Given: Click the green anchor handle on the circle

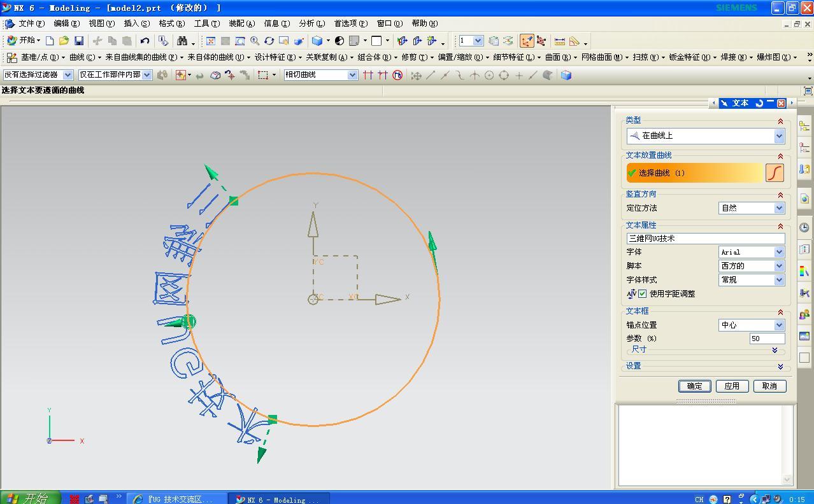Looking at the screenshot, I should pyautogui.click(x=189, y=322).
